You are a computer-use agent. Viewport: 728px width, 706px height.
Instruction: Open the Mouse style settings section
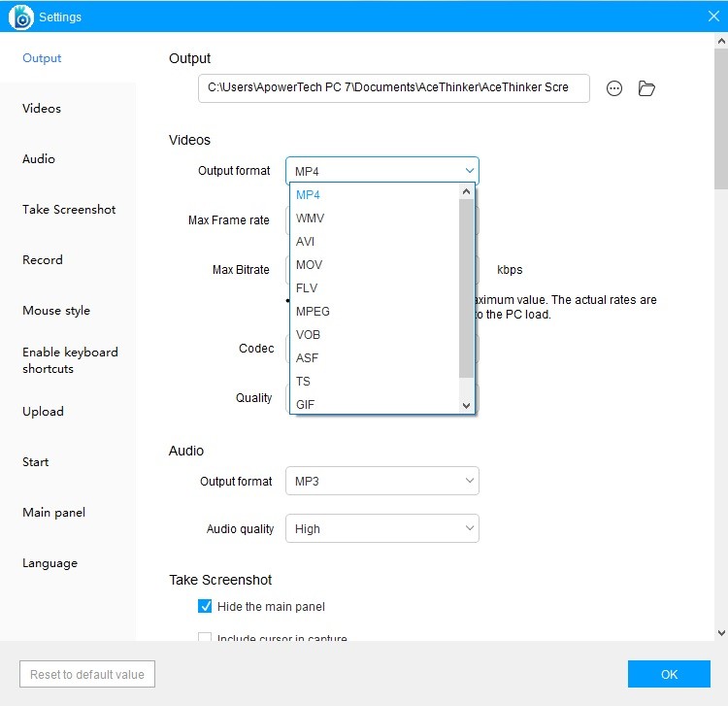coord(56,311)
